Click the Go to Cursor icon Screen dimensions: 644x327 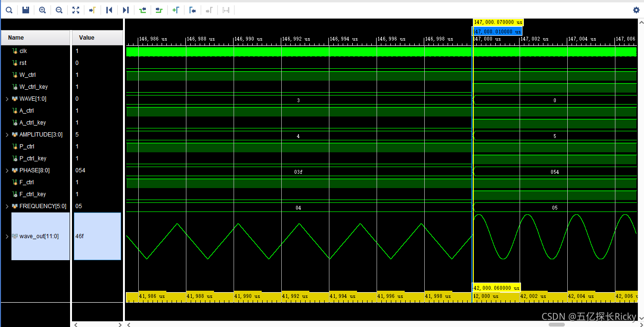[x=92, y=10]
